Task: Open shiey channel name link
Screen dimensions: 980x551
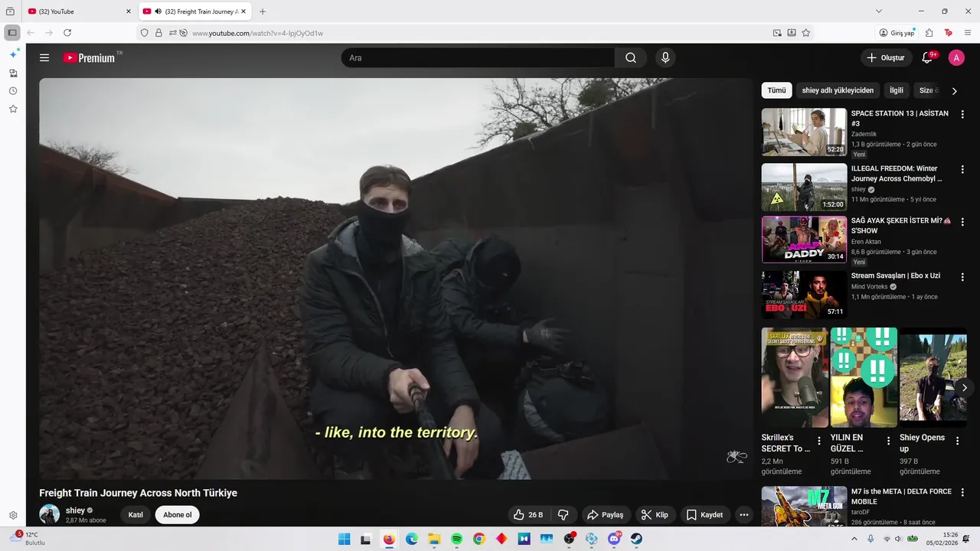Action: (75, 510)
